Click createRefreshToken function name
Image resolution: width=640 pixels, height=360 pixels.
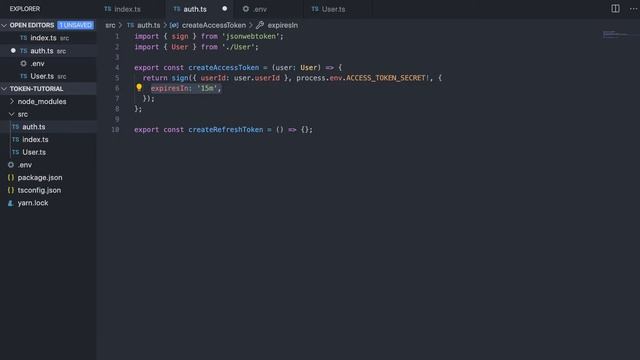[226, 129]
